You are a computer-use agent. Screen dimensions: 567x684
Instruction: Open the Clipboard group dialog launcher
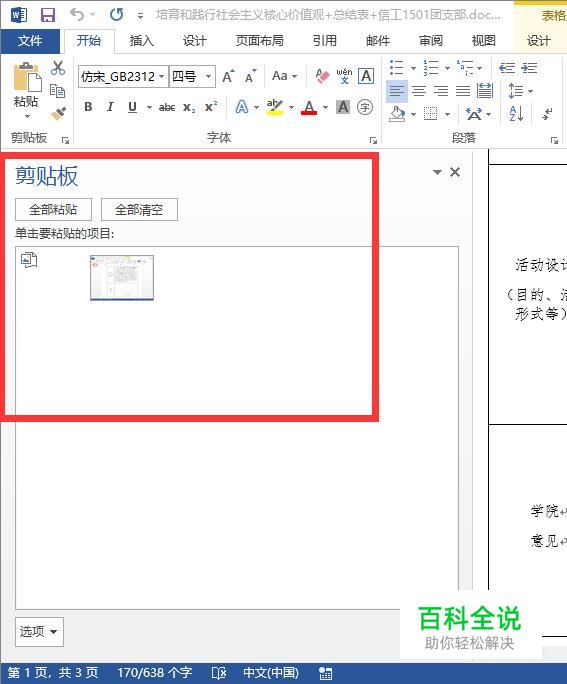click(x=65, y=140)
